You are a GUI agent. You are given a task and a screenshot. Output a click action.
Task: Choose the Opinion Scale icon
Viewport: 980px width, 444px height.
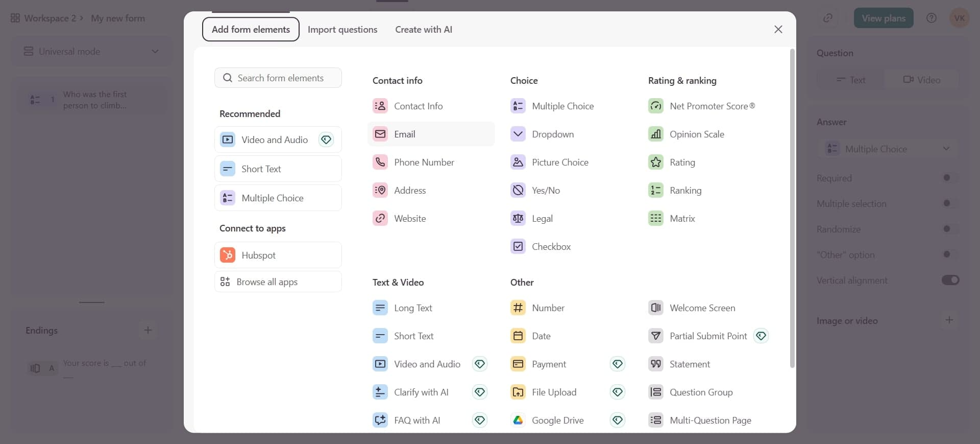point(656,134)
